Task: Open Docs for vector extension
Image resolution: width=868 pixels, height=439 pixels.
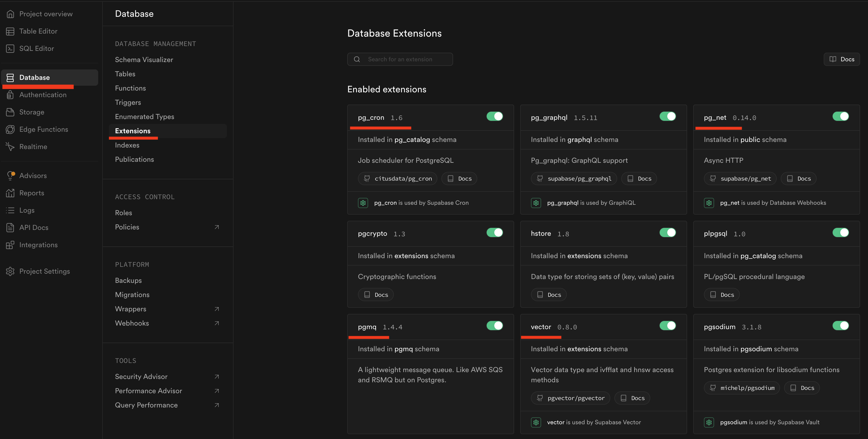Action: point(632,398)
